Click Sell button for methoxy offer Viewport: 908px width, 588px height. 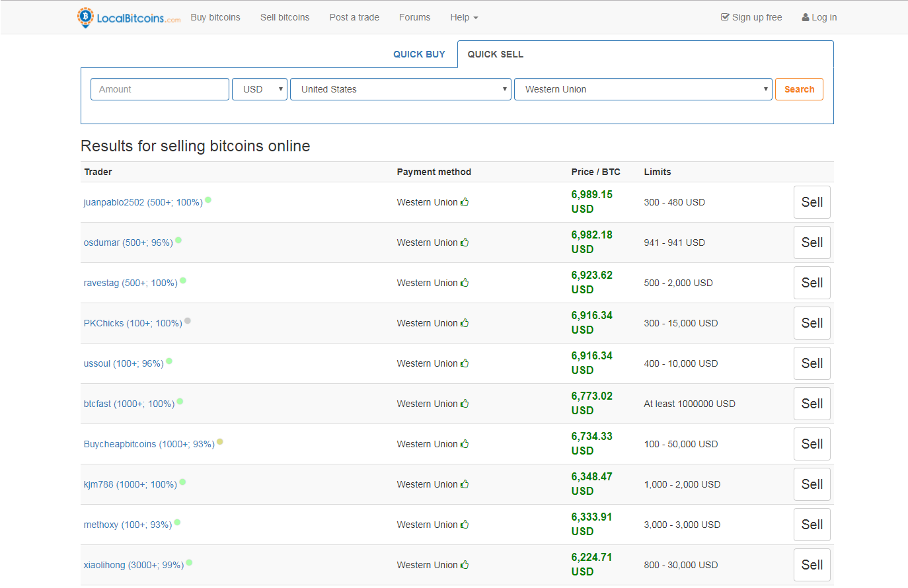812,525
